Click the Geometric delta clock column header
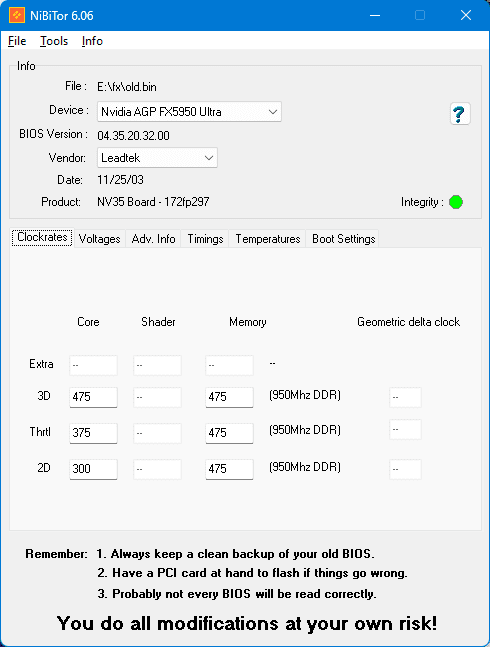The width and height of the screenshot is (490, 647). pyautogui.click(x=408, y=322)
